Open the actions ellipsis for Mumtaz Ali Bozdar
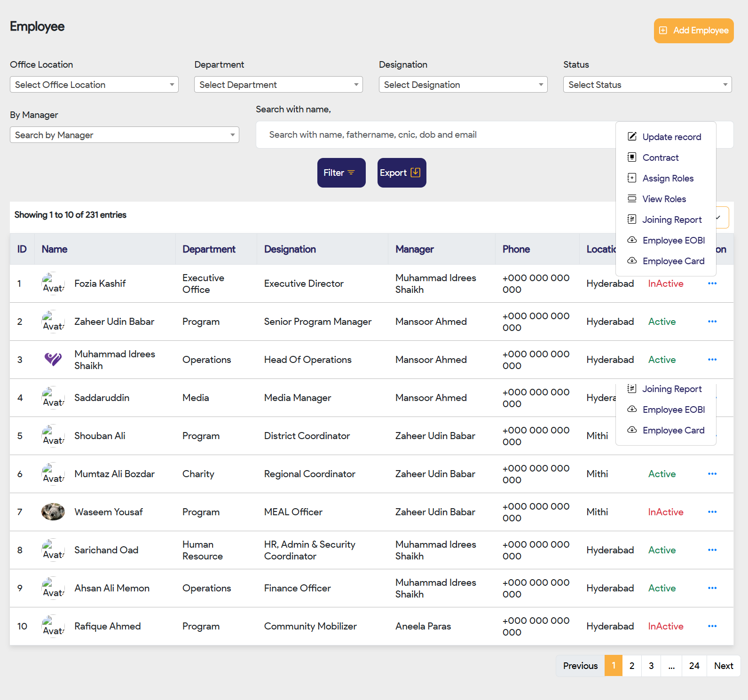The image size is (748, 700). point(712,474)
